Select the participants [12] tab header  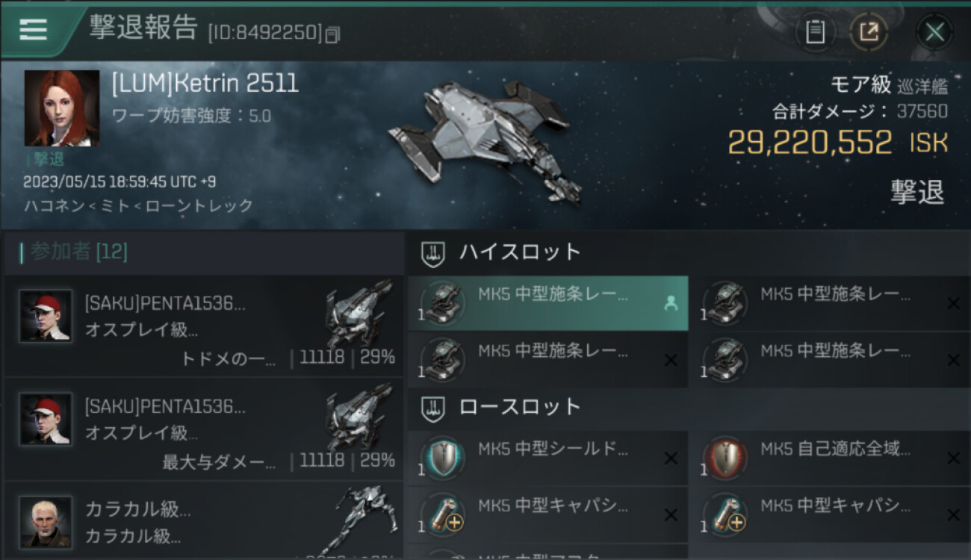[x=74, y=252]
